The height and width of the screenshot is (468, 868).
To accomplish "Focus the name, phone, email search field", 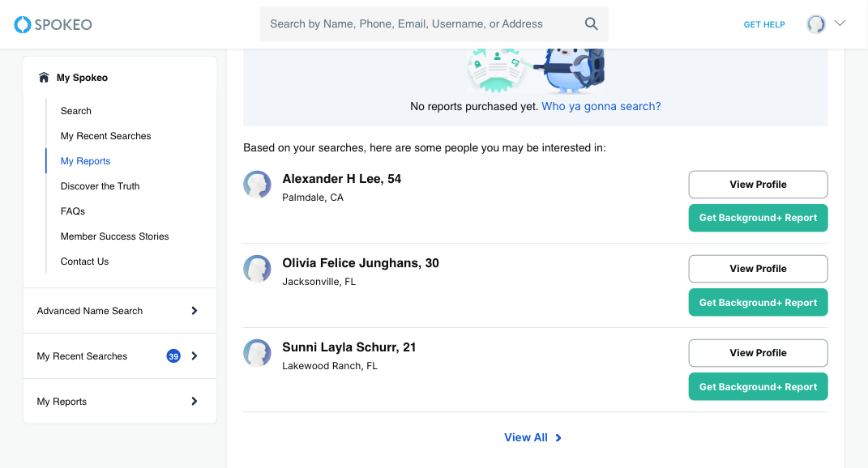I will (x=421, y=24).
